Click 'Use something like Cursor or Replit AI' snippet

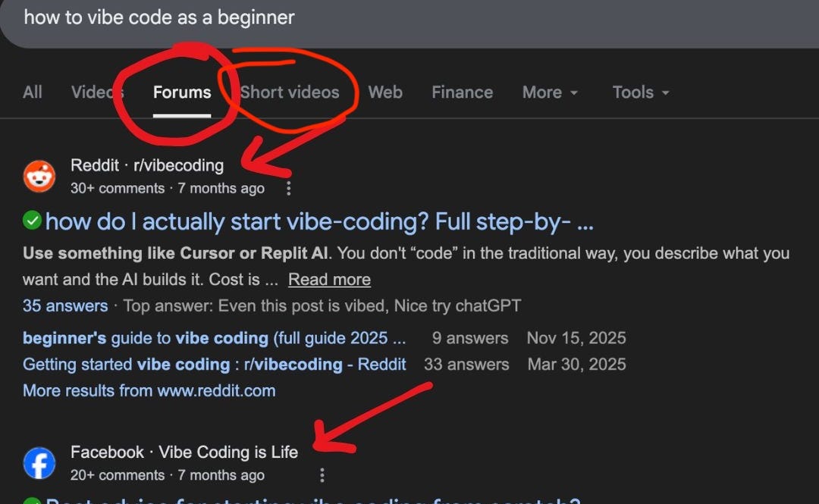pos(175,253)
